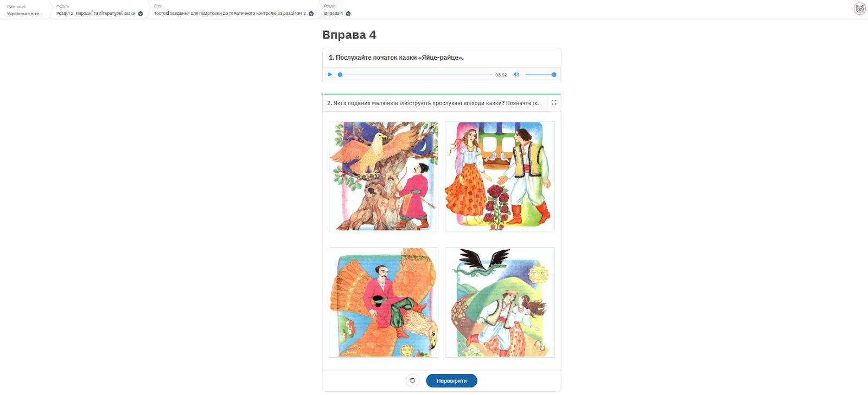Click the Вправа 4 breadcrumb label

coord(334,14)
